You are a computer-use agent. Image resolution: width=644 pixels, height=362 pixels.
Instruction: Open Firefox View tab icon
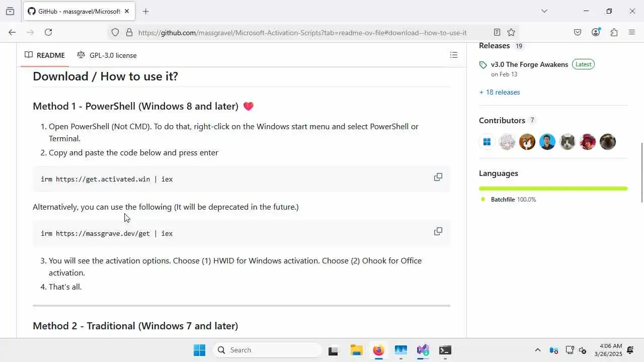click(x=10, y=11)
